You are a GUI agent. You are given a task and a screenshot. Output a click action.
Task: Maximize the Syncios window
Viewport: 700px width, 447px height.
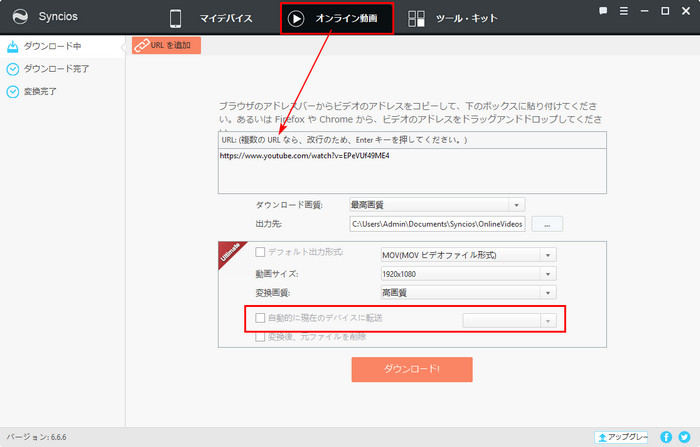[665, 11]
